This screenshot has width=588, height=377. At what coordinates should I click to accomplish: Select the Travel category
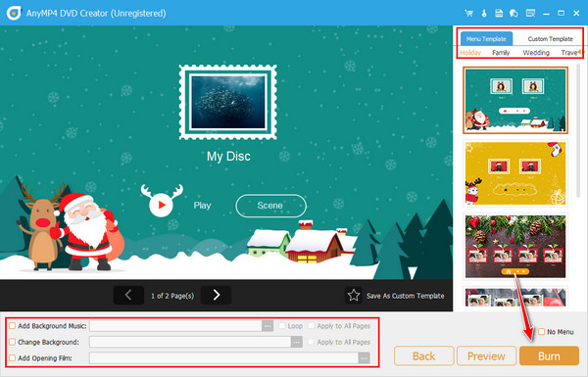click(568, 53)
